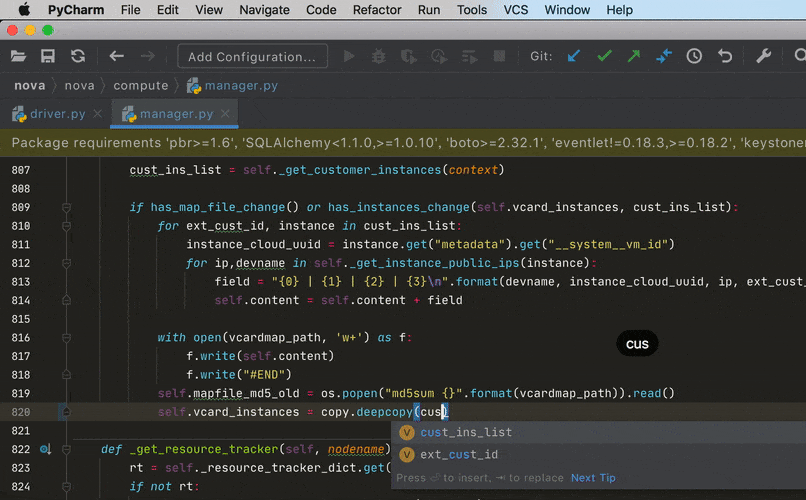Navigate back with the left arrow
The width and height of the screenshot is (806, 500).
[x=117, y=57]
